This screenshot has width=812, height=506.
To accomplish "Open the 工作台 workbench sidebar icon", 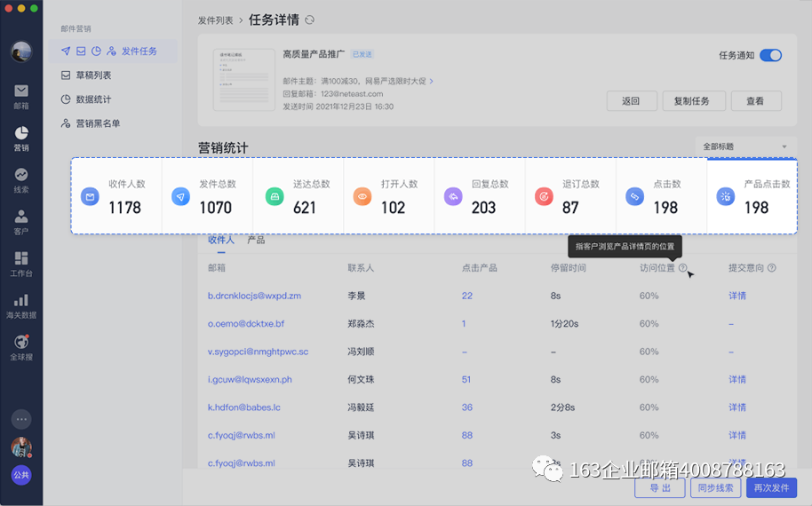I will [x=21, y=264].
